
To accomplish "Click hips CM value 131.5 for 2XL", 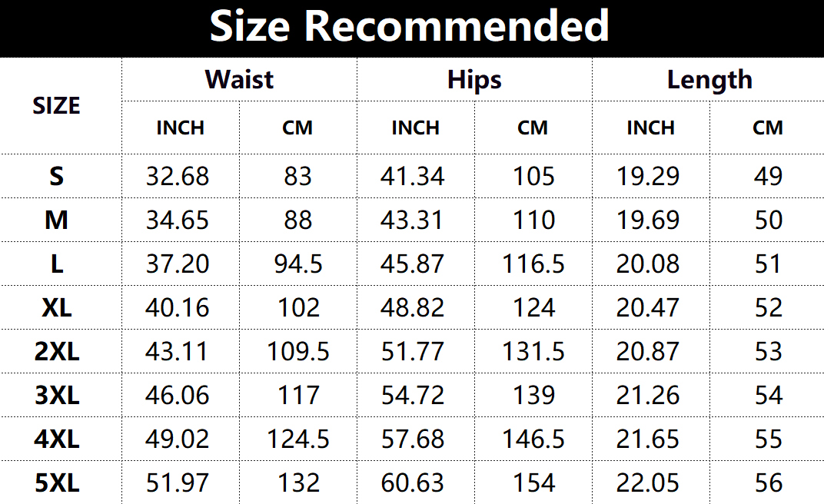I will 533,352.
